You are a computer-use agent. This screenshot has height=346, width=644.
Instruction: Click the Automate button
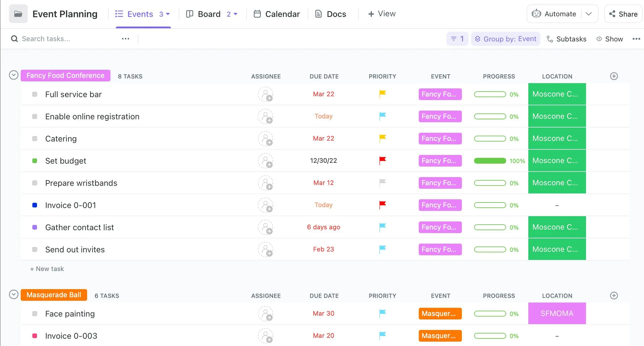coord(554,14)
